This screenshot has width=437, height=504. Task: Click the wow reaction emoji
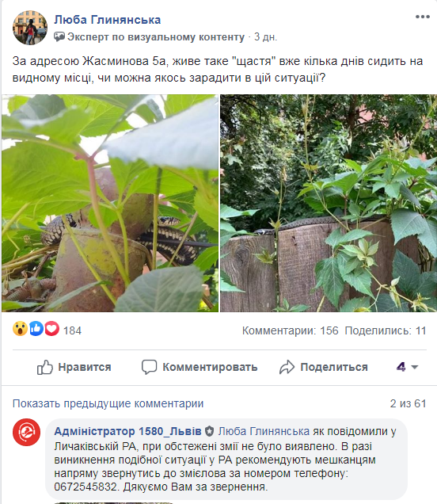click(20, 329)
